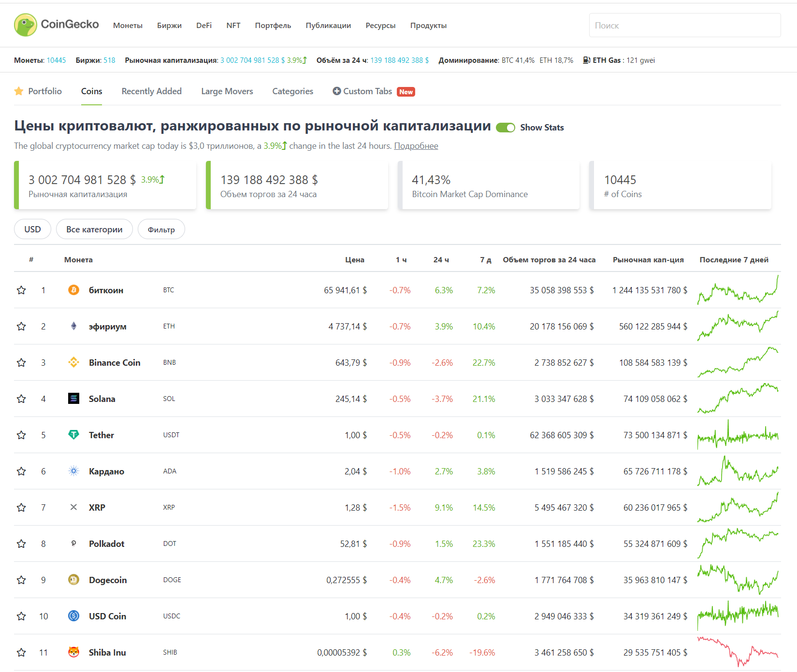The width and height of the screenshot is (797, 672).
Task: Sort by 24 ч column header
Action: click(x=441, y=260)
